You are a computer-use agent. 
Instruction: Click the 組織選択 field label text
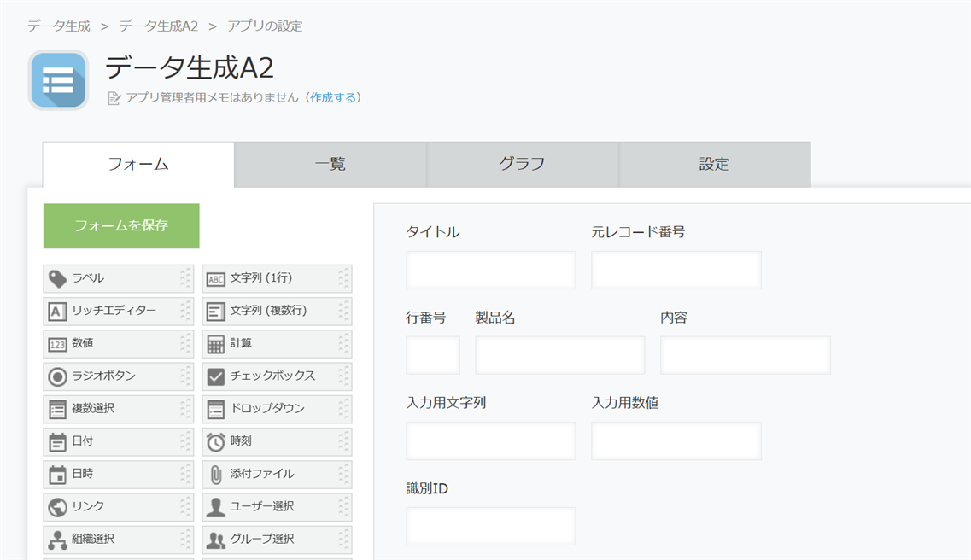(x=93, y=539)
